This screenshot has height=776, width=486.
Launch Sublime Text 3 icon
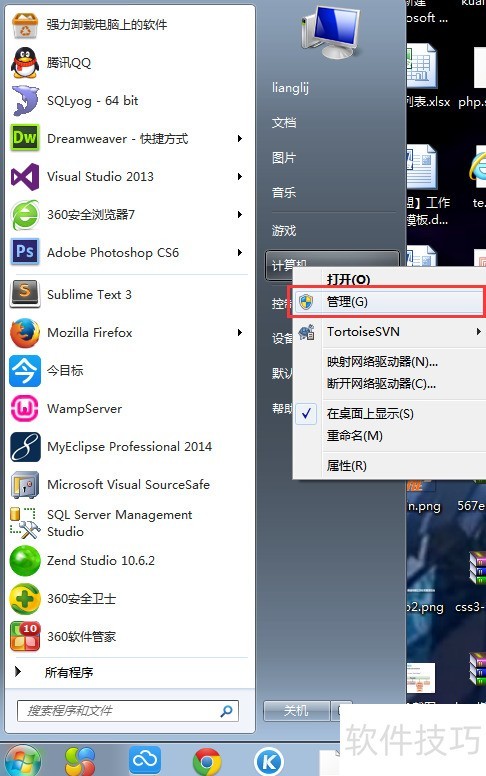point(25,294)
